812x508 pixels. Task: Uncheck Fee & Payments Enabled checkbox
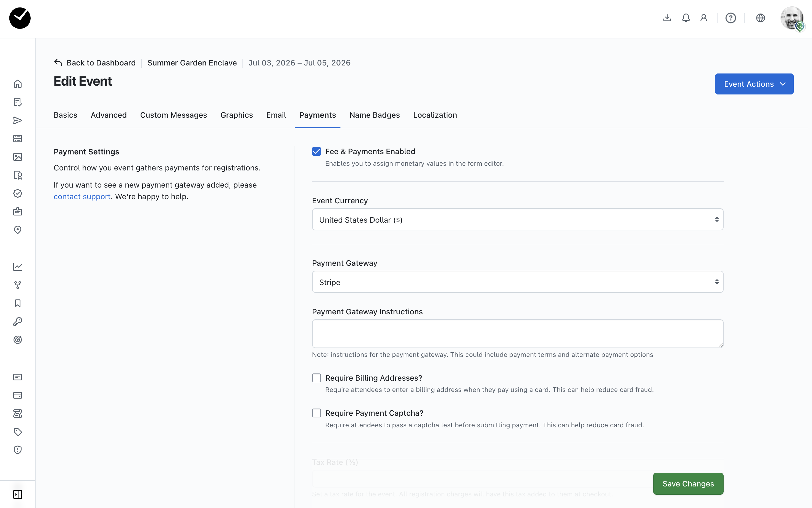(316, 152)
